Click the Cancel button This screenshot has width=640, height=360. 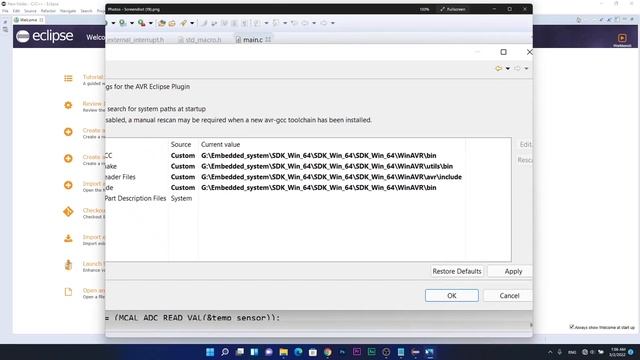point(509,296)
